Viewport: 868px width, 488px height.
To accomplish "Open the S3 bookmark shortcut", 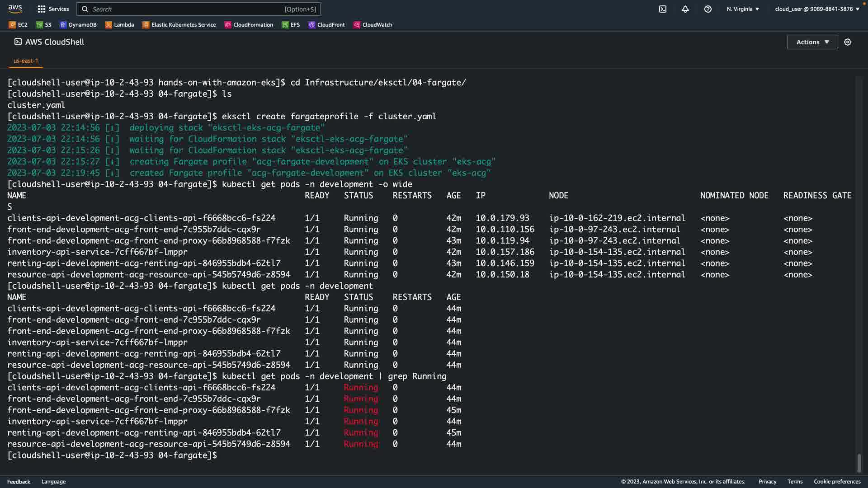I will click(x=43, y=25).
